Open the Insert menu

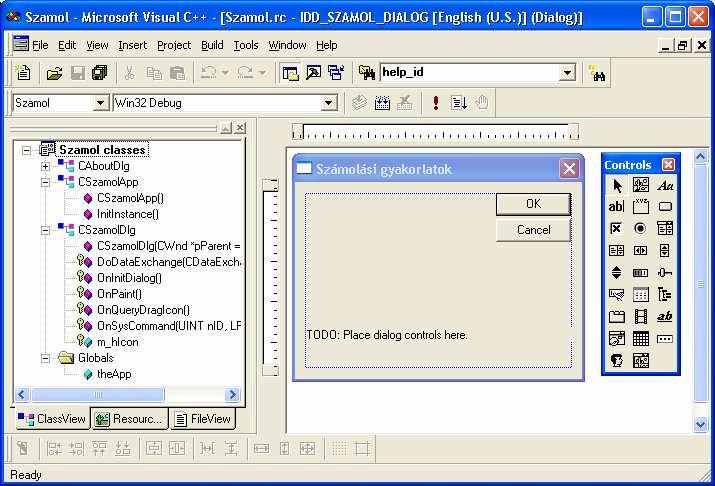point(132,45)
